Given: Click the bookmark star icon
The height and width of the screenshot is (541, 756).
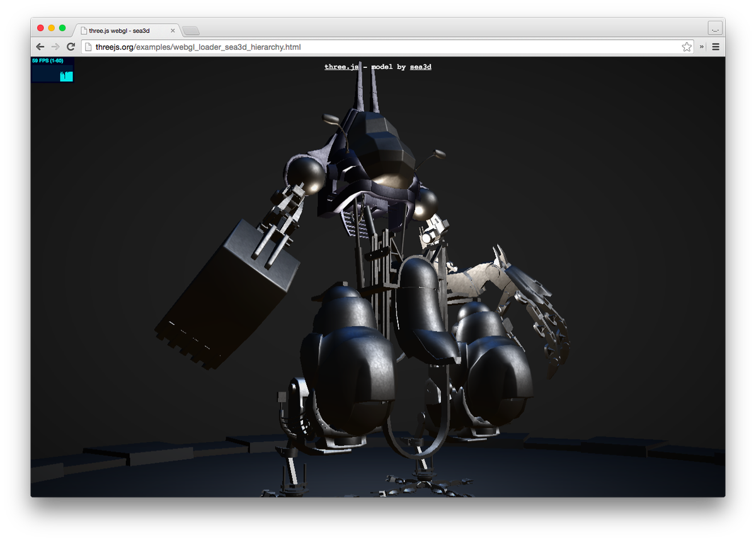Looking at the screenshot, I should (x=685, y=46).
